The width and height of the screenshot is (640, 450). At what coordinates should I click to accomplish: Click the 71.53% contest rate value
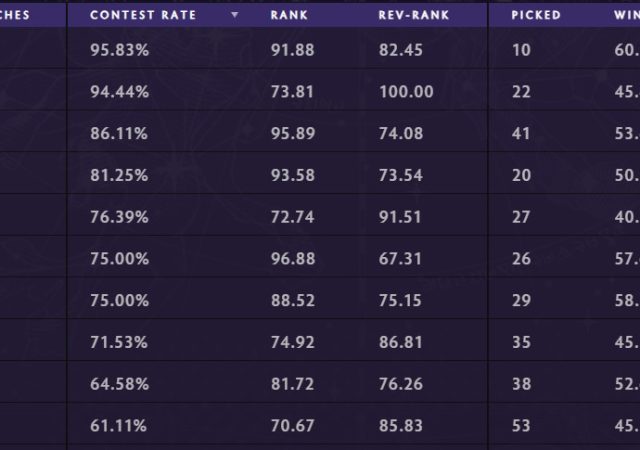pos(118,343)
